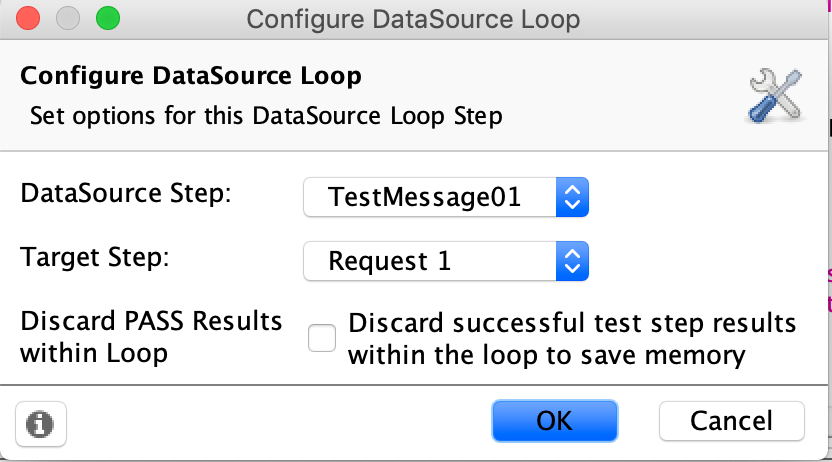Minimize the dialog with the yellow button

point(68,18)
